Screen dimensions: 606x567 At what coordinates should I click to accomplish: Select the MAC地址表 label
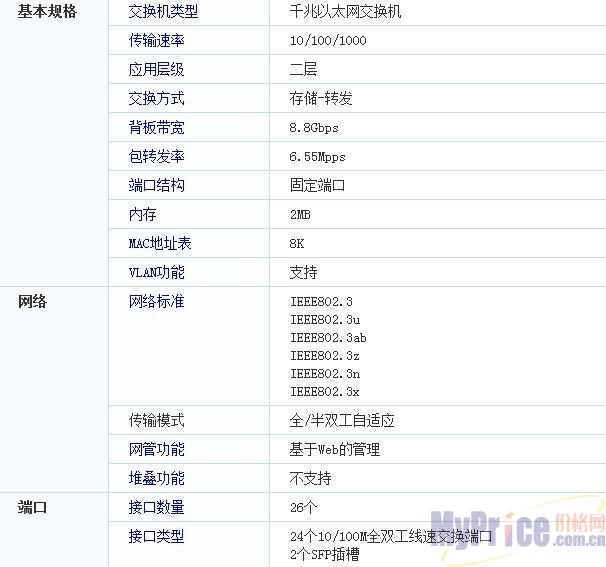160,243
